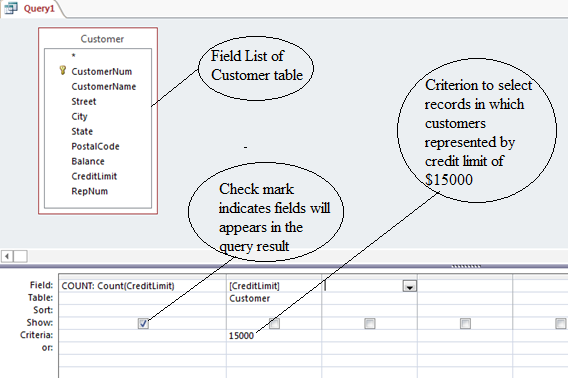Click the Query1 tab query icon
Screen dimensions: 568x378
[11, 8]
